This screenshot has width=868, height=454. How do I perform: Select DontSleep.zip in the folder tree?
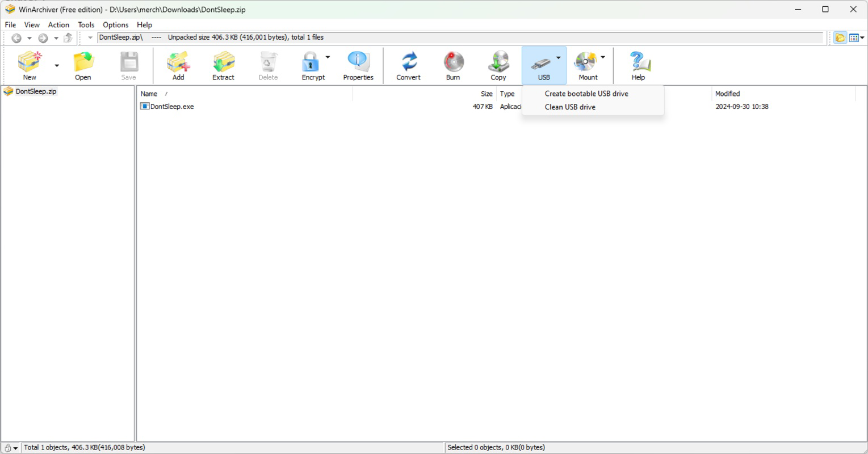pos(36,91)
